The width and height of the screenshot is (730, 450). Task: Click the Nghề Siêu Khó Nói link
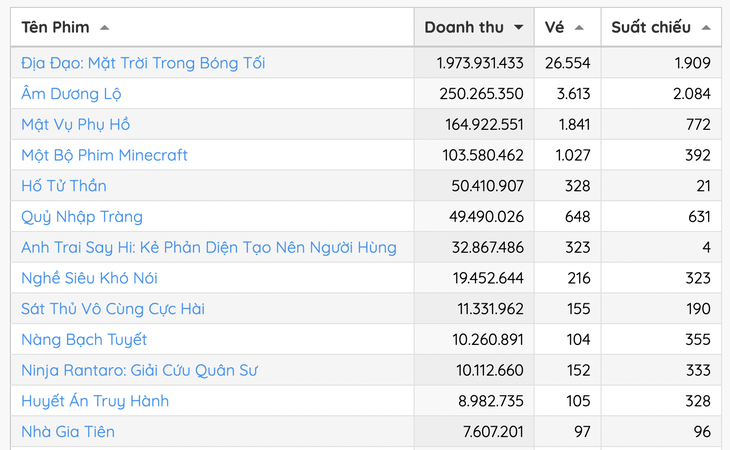(89, 278)
